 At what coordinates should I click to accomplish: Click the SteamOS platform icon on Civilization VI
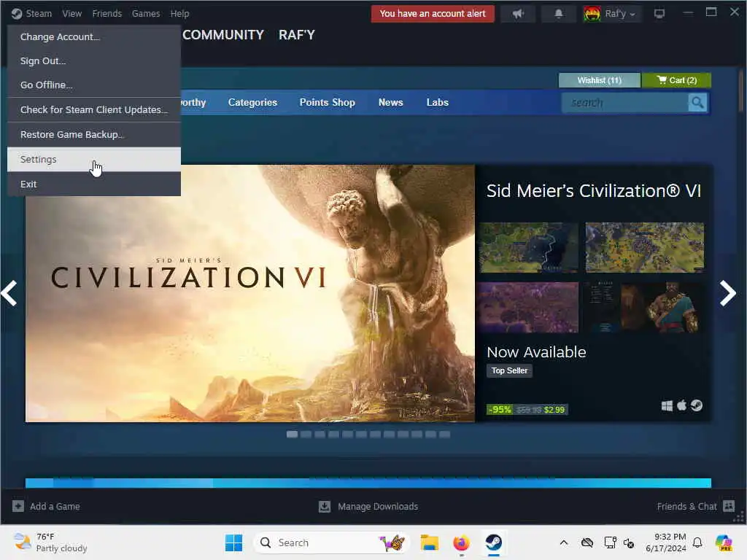pos(697,405)
